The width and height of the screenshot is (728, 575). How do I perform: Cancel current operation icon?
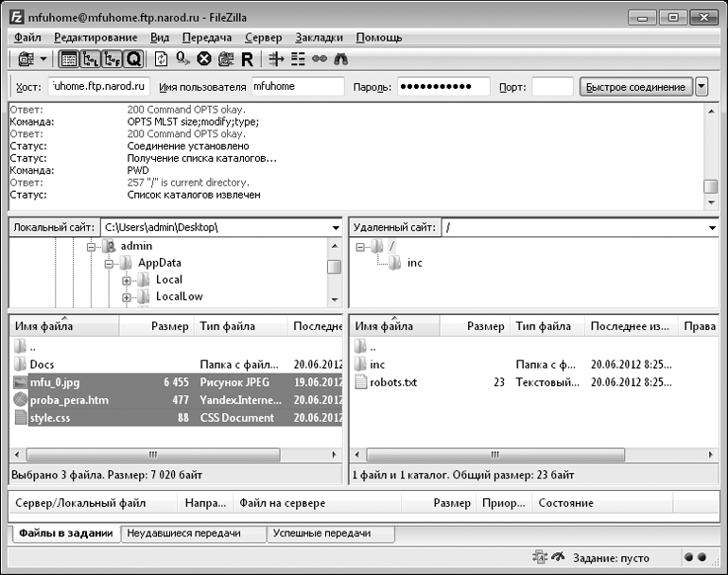coord(204,59)
